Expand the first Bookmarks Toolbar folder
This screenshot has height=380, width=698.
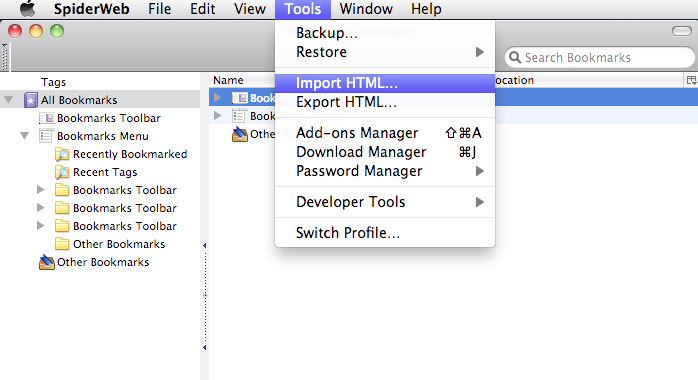click(41, 190)
